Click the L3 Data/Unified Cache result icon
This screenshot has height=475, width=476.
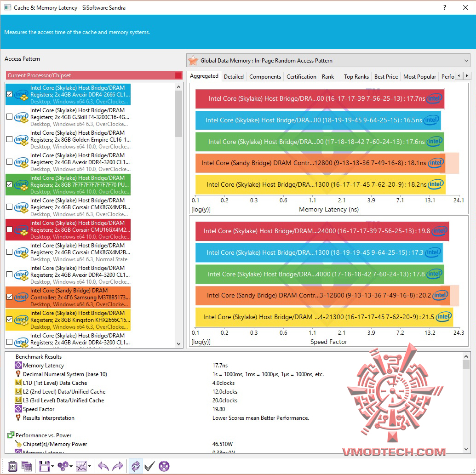pyautogui.click(x=18, y=401)
